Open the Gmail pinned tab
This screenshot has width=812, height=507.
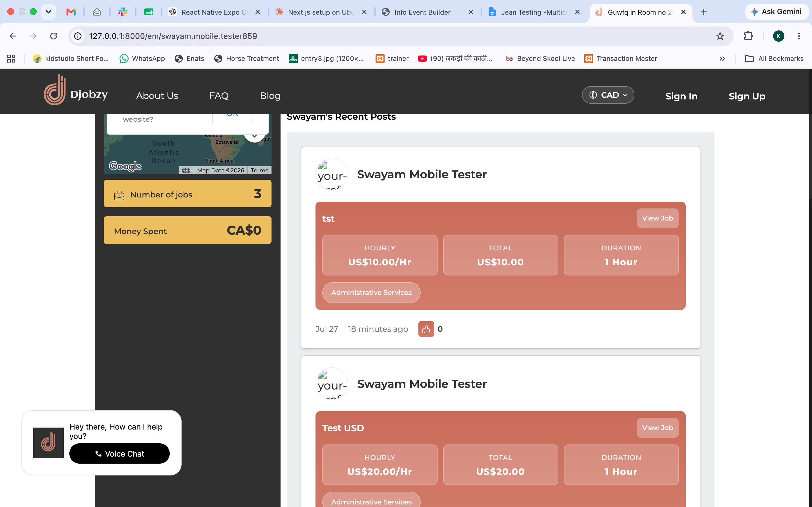pos(71,12)
